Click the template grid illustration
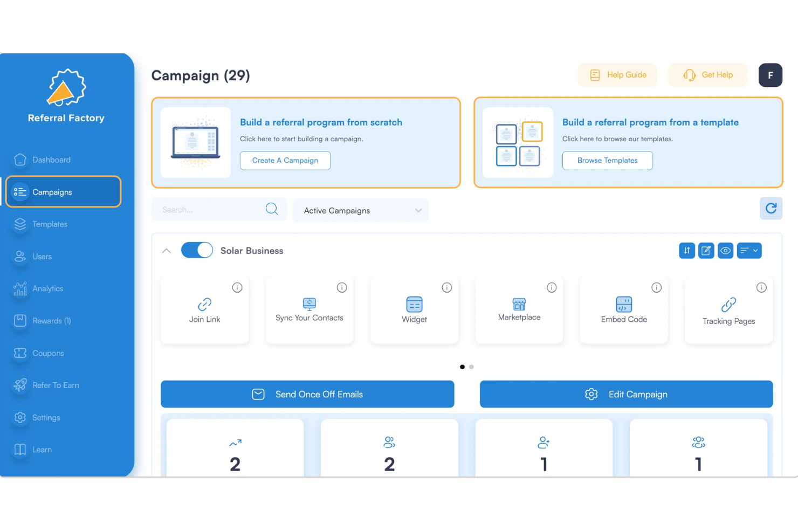 point(518,142)
